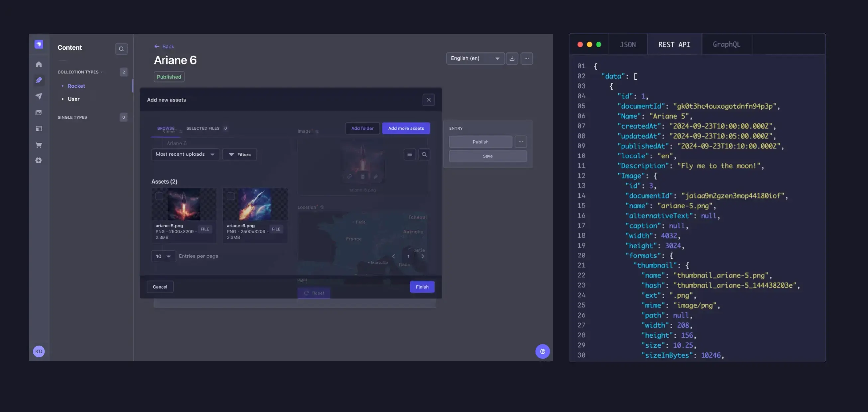
Task: Open the Settings gear icon
Action: pos(39,161)
